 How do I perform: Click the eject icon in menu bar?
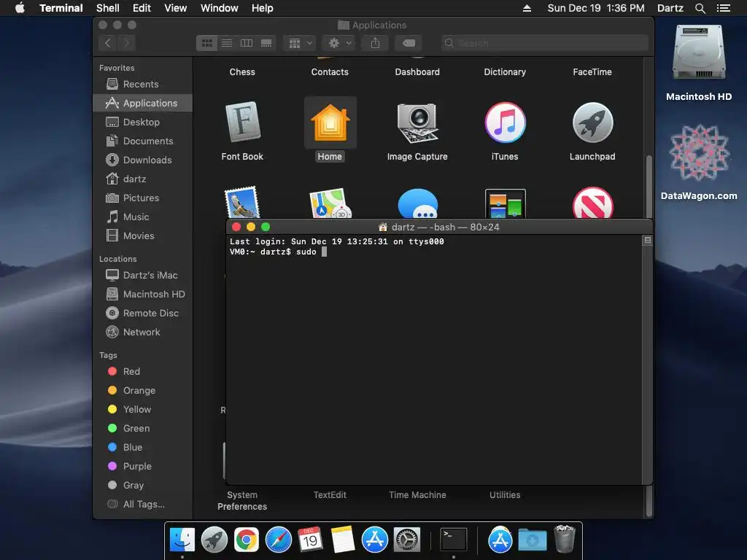point(527,8)
